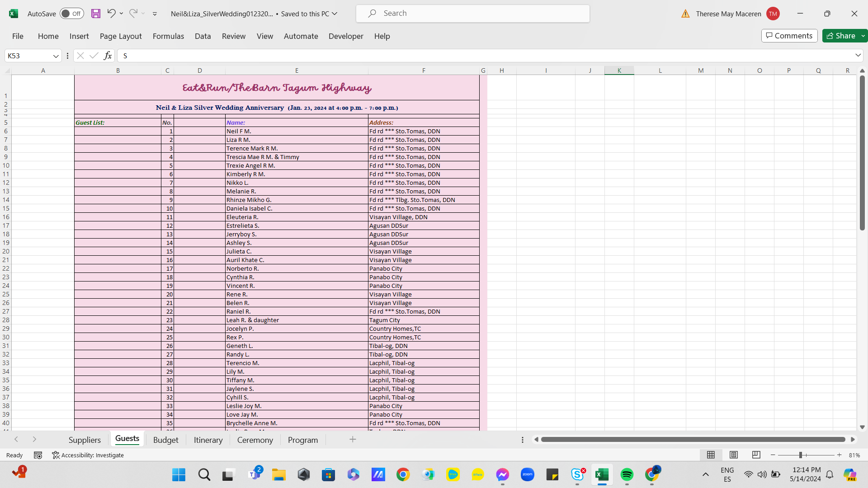The width and height of the screenshot is (868, 488).
Task: Click the horizontal scrollbar right arrow
Action: point(853,439)
